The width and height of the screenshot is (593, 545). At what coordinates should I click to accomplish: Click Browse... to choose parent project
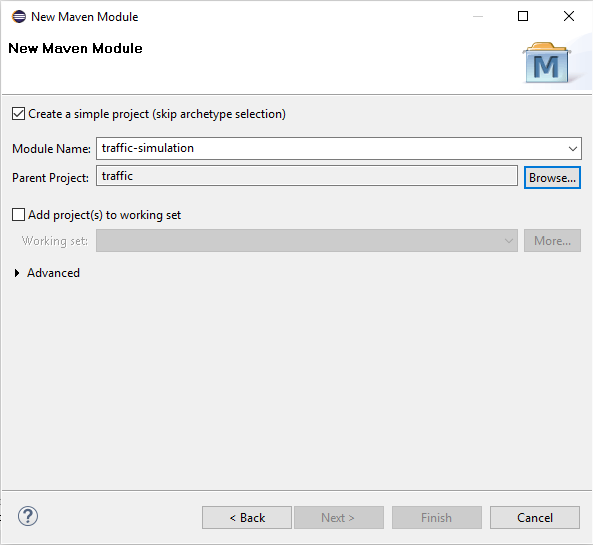coord(552,177)
